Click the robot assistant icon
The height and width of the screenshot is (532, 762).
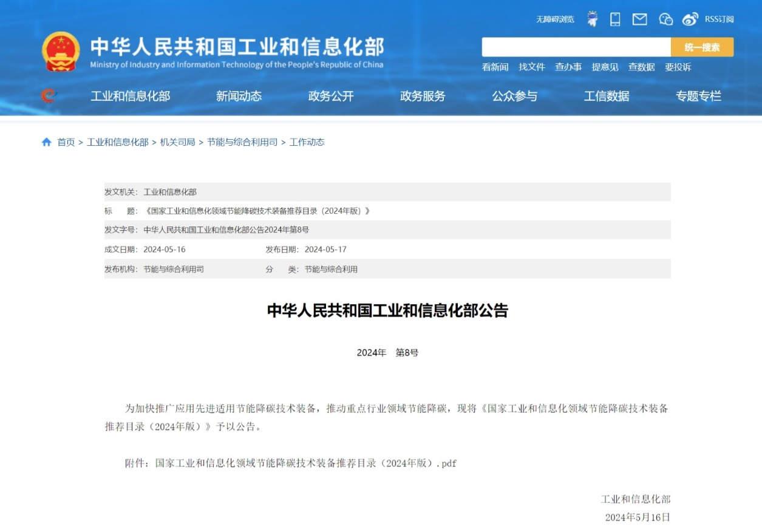[x=592, y=19]
